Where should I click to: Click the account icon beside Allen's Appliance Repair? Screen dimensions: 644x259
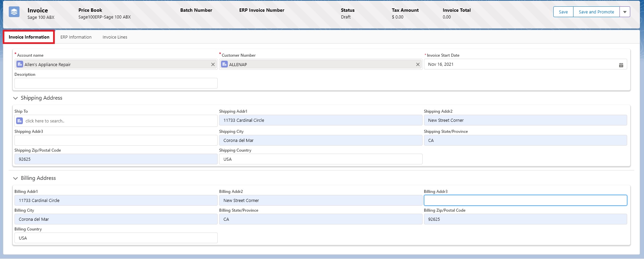click(20, 64)
